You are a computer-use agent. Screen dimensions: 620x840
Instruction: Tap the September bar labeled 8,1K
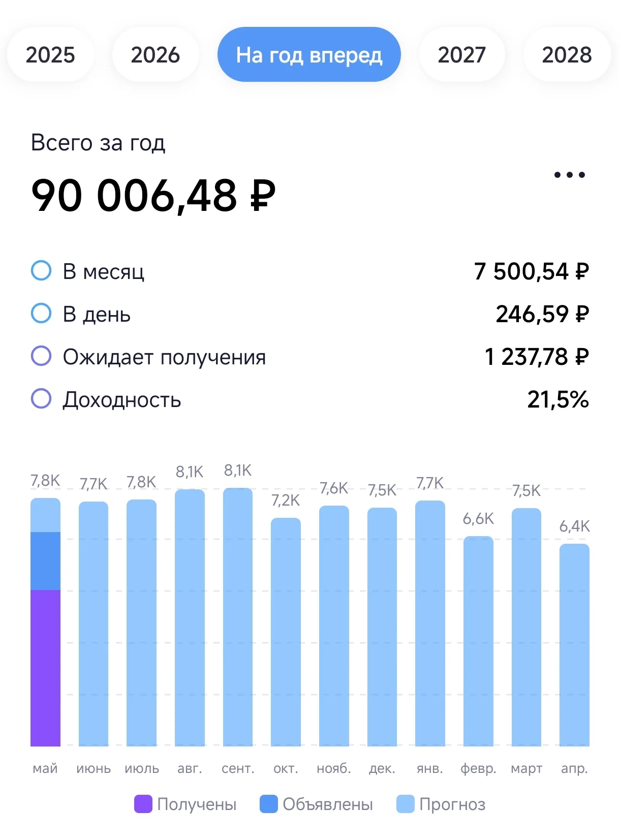coord(238,617)
